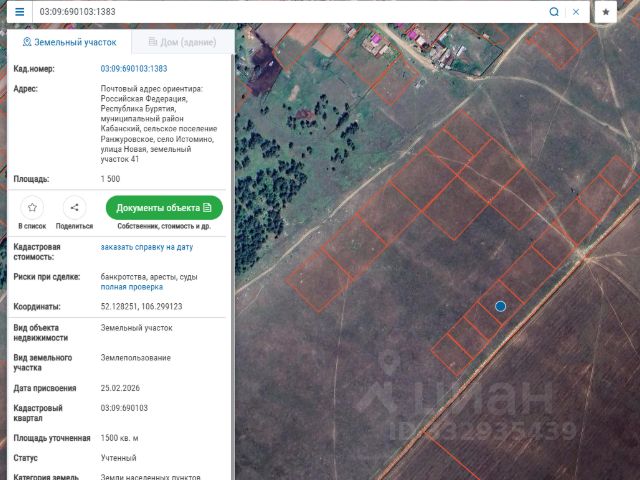This screenshot has height=480, width=640.
Task: Click status value Учтенный
Action: coord(118,458)
